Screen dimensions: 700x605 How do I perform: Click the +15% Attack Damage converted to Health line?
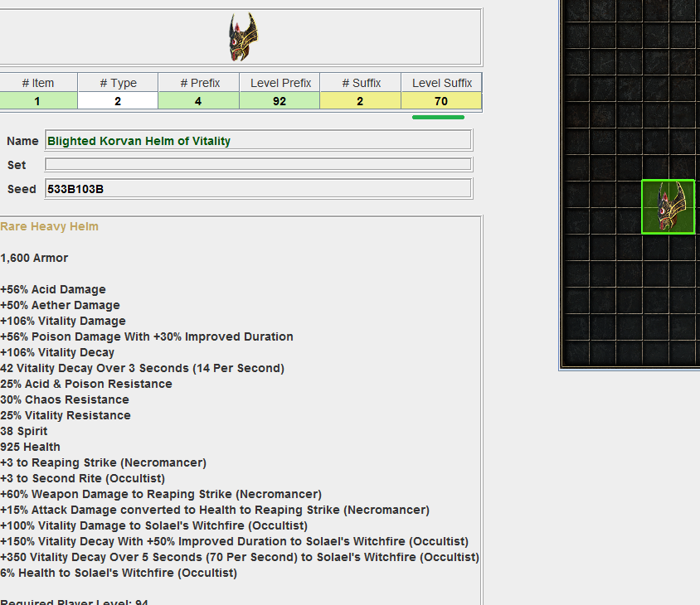click(215, 510)
